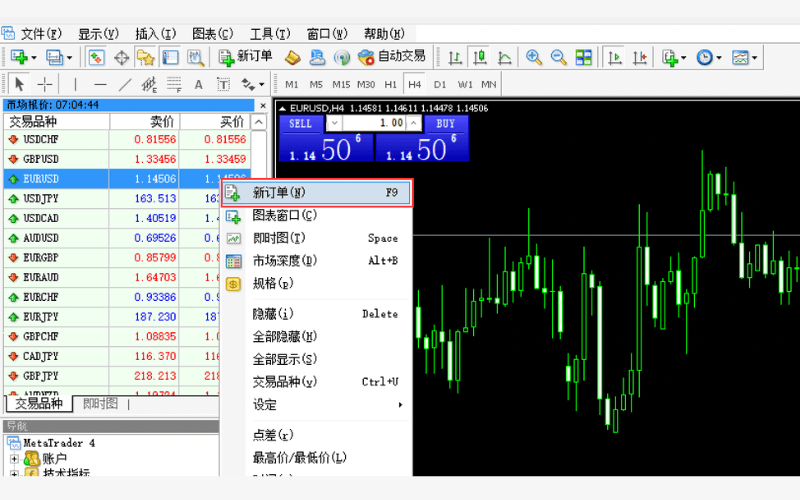Viewport: 800px width, 500px height.
Task: Open the MetaEditor yellow book icon
Action: coord(292,57)
